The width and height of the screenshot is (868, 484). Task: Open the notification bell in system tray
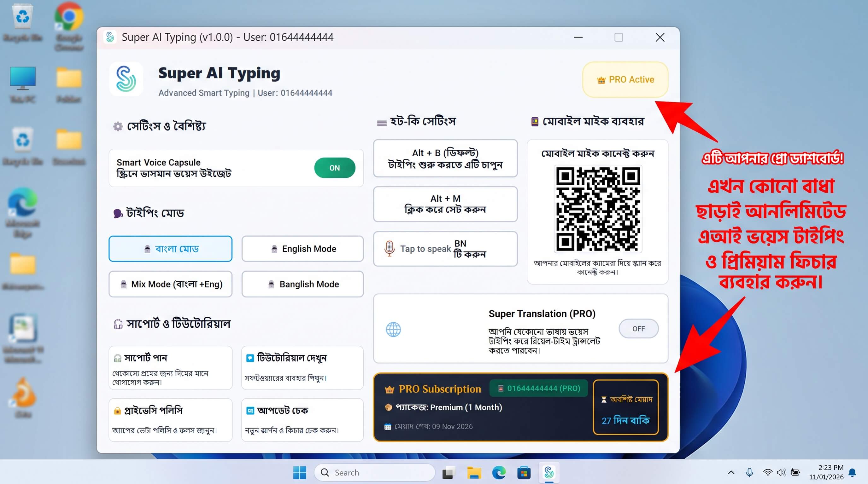coord(852,472)
